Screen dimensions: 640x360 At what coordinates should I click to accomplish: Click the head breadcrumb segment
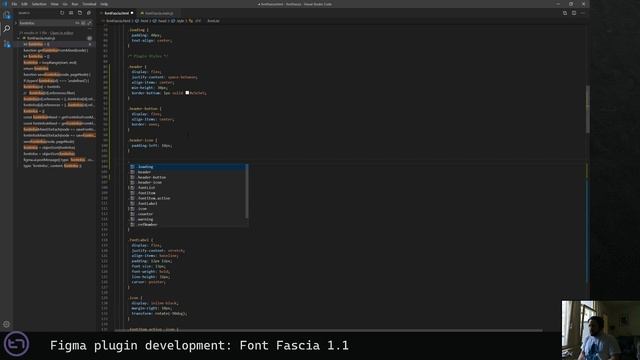click(160, 21)
